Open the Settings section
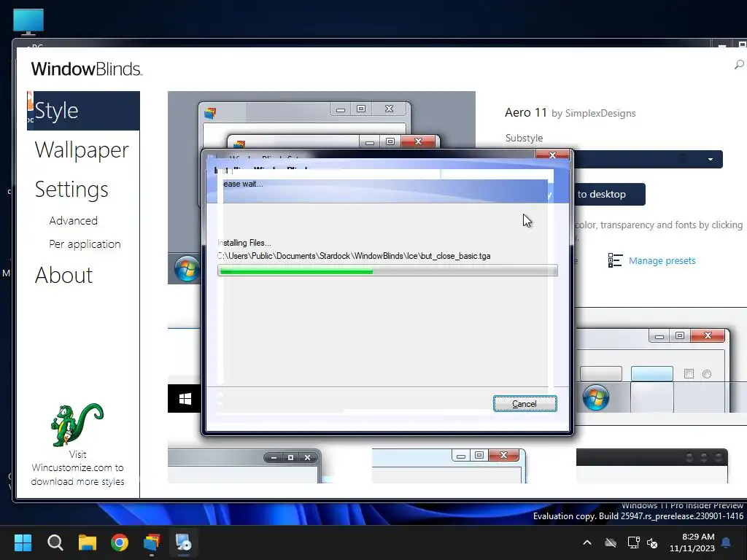The image size is (747, 560). point(71,189)
